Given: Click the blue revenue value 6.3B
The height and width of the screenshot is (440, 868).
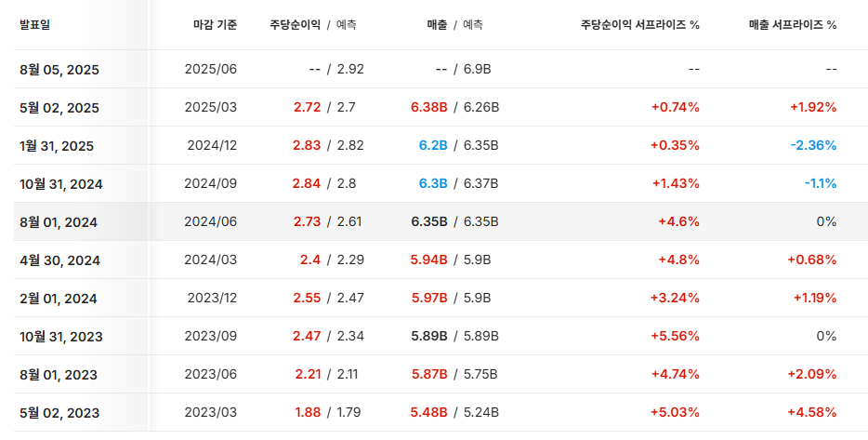Looking at the screenshot, I should (x=433, y=184).
